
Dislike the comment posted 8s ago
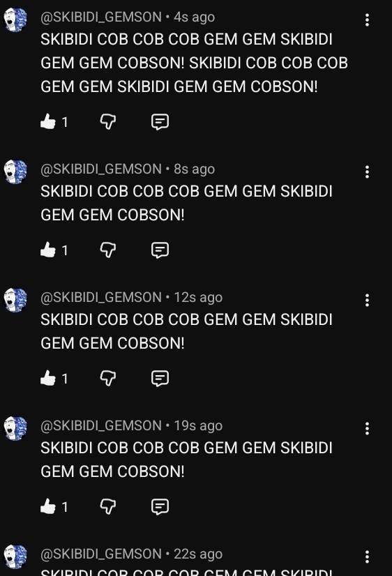[x=108, y=250]
